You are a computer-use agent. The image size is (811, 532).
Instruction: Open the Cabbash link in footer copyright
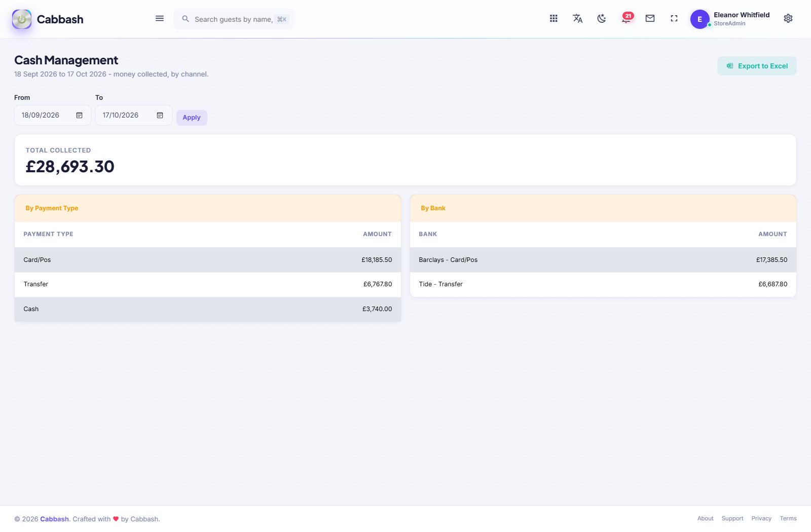click(x=54, y=519)
